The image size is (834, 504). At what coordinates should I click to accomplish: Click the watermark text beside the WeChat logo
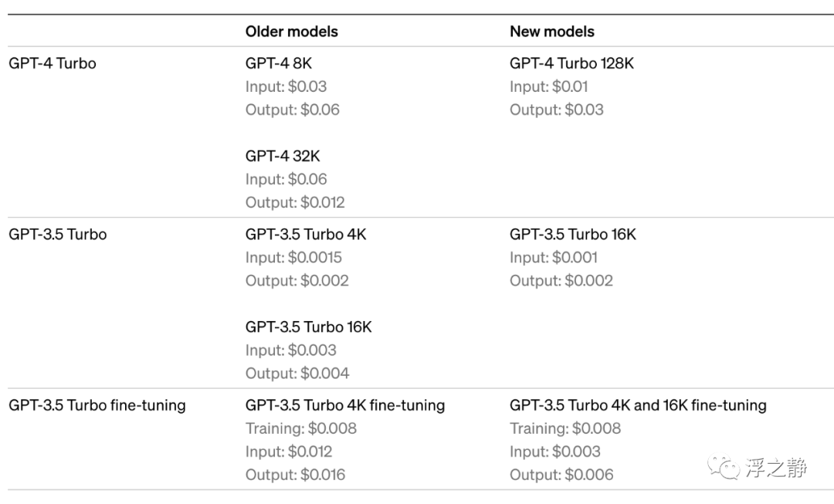(x=776, y=468)
